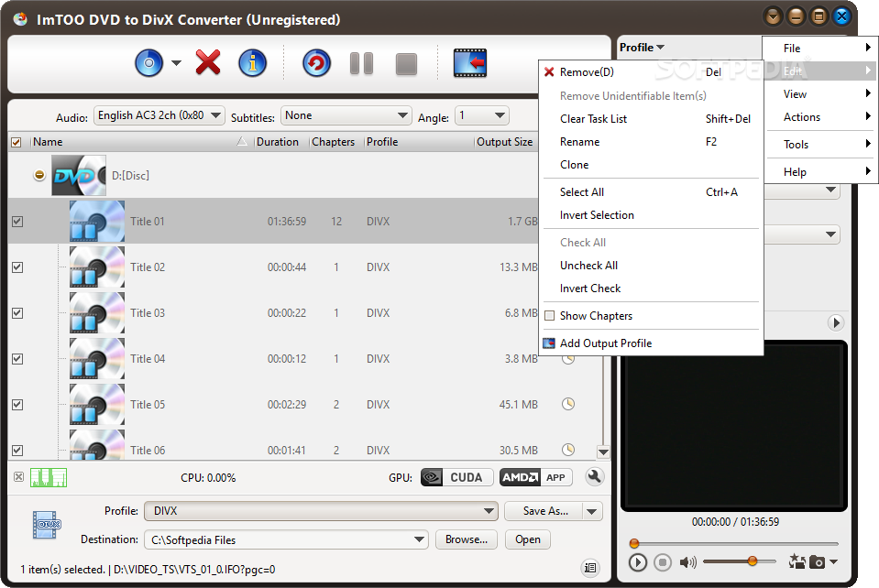Image resolution: width=879 pixels, height=588 pixels.
Task: Sort the list by the Name column
Action: (x=140, y=142)
